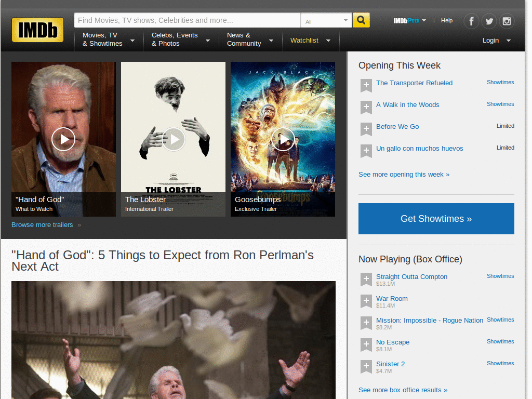
Task: Click See more opening this week
Action: [x=404, y=175]
